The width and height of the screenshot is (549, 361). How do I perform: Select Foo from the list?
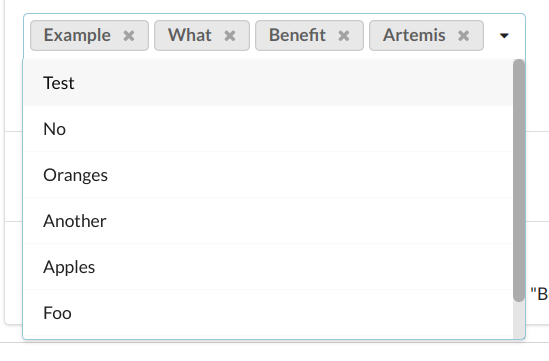point(268,313)
